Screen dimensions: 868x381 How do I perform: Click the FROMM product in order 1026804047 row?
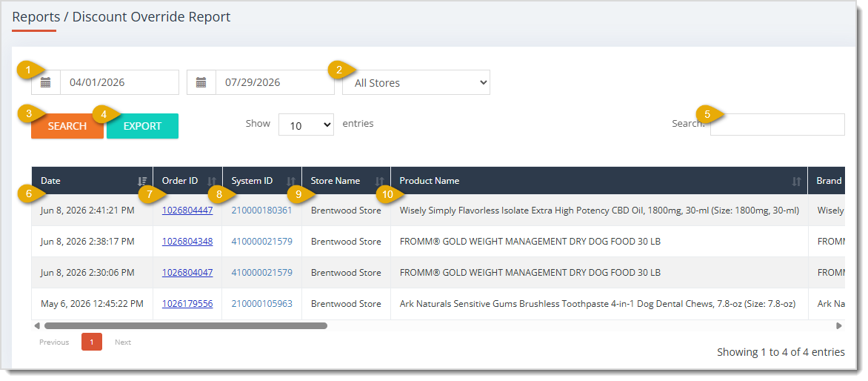pyautogui.click(x=530, y=273)
